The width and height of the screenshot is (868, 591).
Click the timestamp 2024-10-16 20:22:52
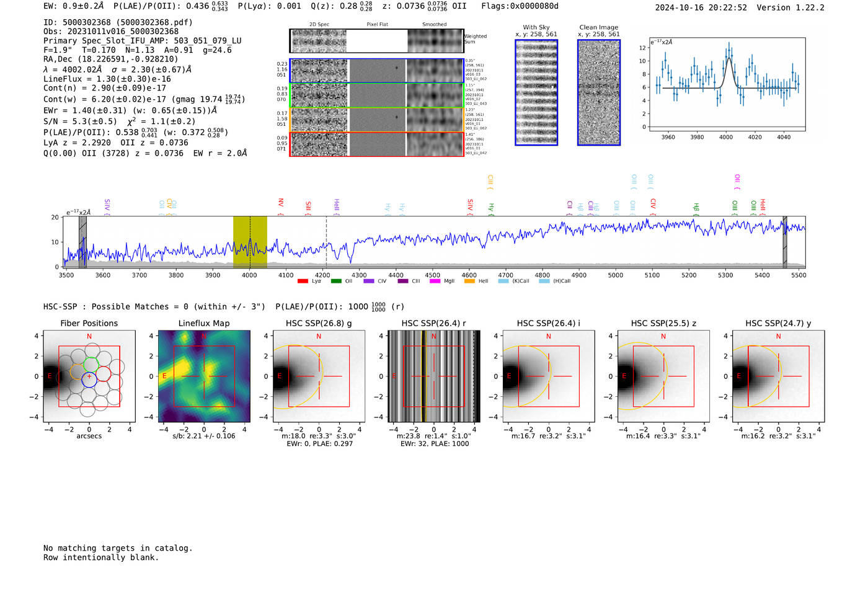click(701, 8)
